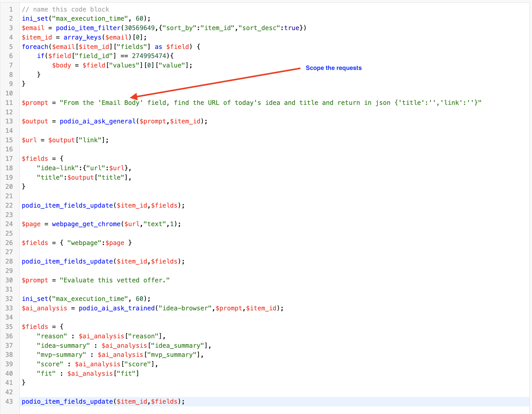Click app ID 30569649 on line 3
Image resolution: width=532 pixels, height=414 pixels.
click(x=139, y=28)
